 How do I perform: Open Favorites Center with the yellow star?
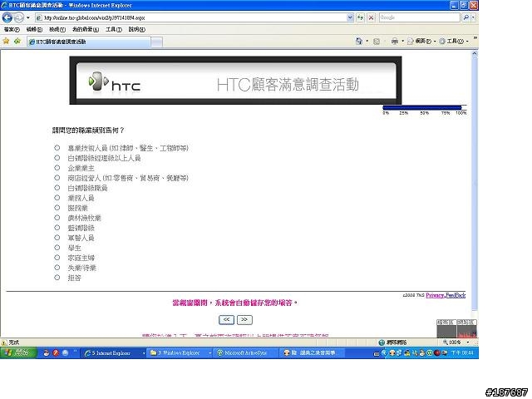tap(6, 41)
